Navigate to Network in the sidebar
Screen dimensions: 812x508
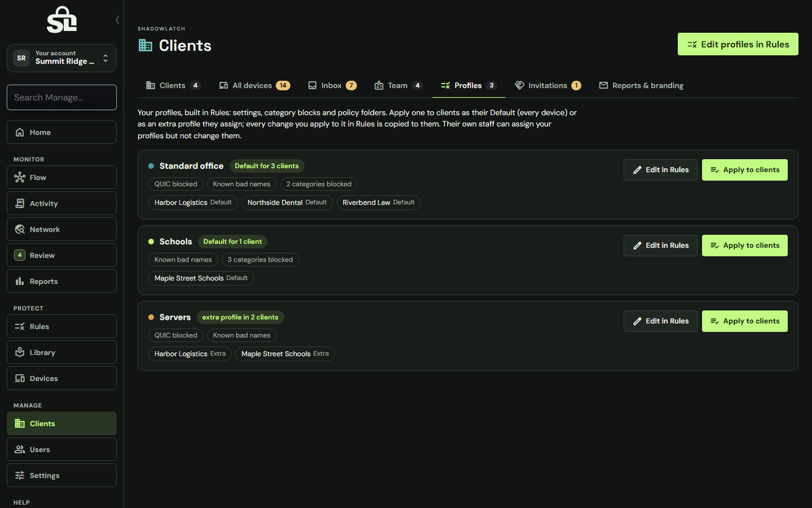coord(61,229)
